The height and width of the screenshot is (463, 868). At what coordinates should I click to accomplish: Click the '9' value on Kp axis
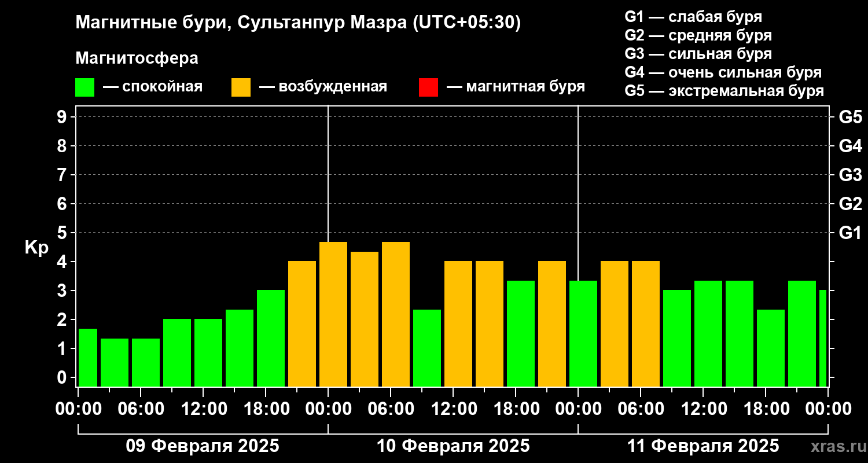(x=62, y=117)
